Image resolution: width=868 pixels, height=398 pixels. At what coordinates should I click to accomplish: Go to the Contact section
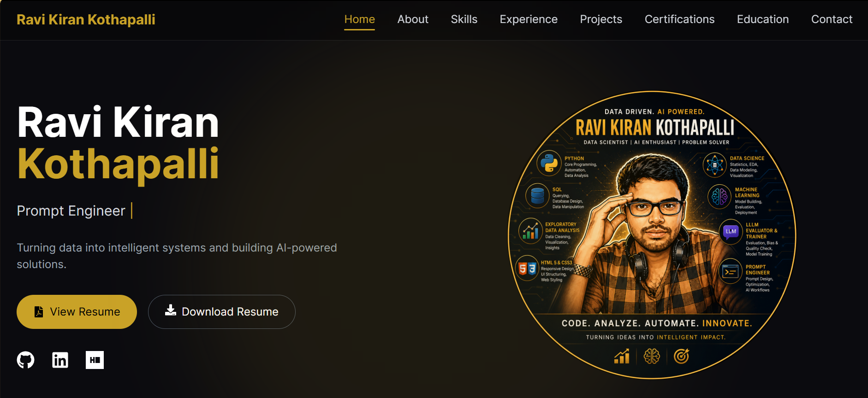(832, 19)
